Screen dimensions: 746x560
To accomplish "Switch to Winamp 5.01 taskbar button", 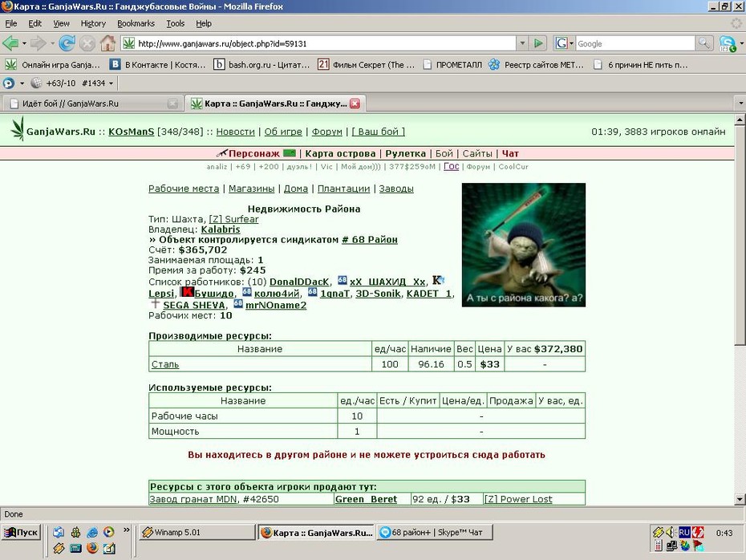I will click(197, 533).
